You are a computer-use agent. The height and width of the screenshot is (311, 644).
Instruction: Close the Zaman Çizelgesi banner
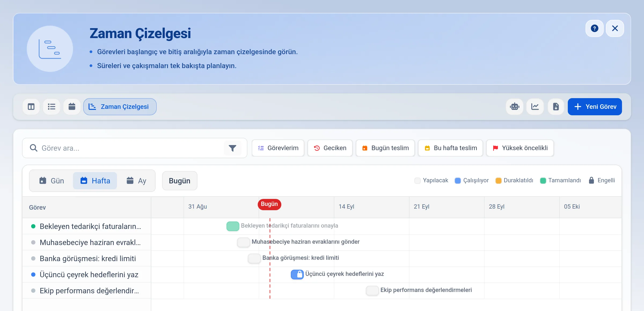pyautogui.click(x=615, y=28)
